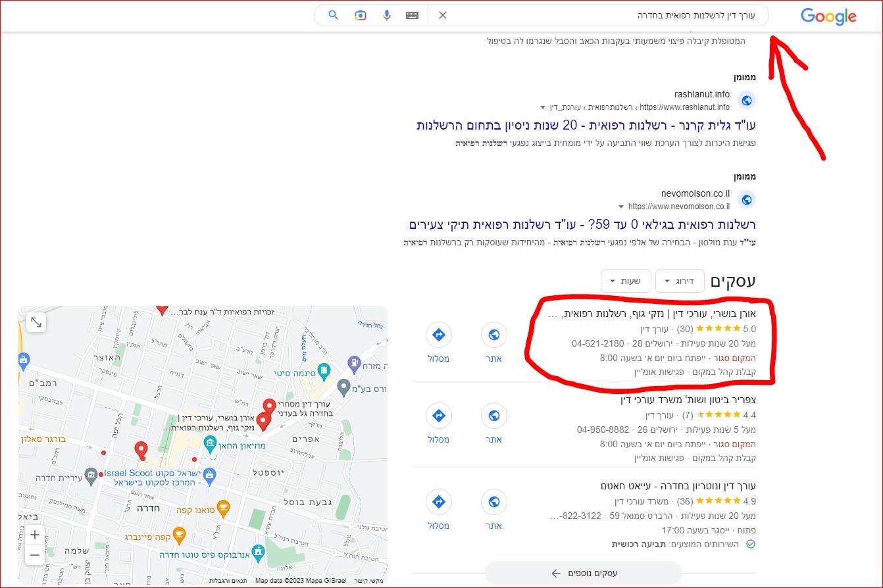Open the on-screen keyboard icon
Viewport: 883px width, 588px height.
click(x=413, y=15)
